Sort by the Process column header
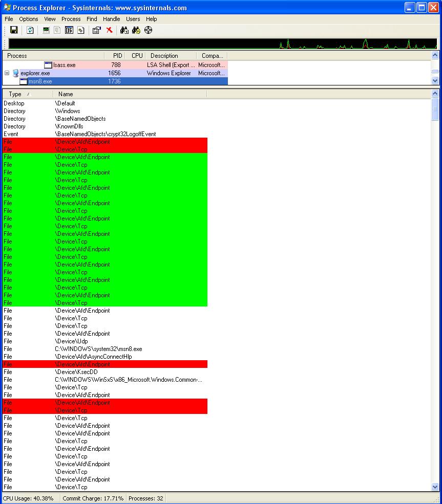This screenshot has height=504, width=442. point(53,56)
